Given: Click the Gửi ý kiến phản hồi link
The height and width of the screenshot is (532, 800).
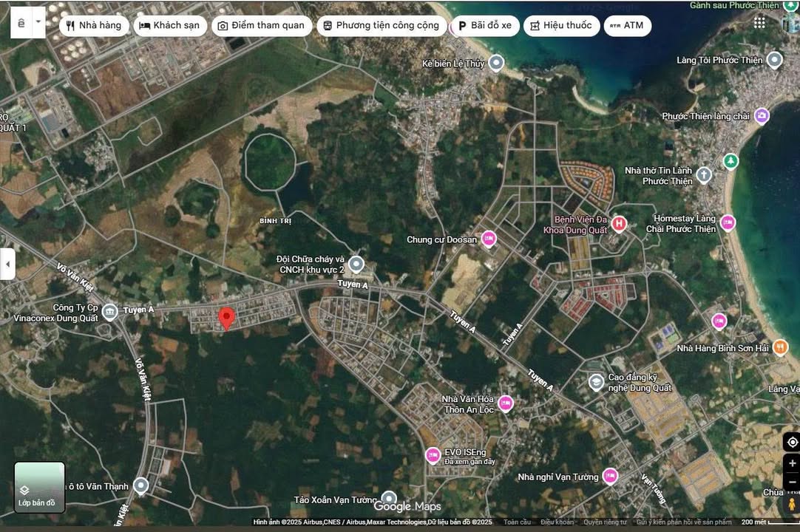Looking at the screenshot, I should 683,522.
